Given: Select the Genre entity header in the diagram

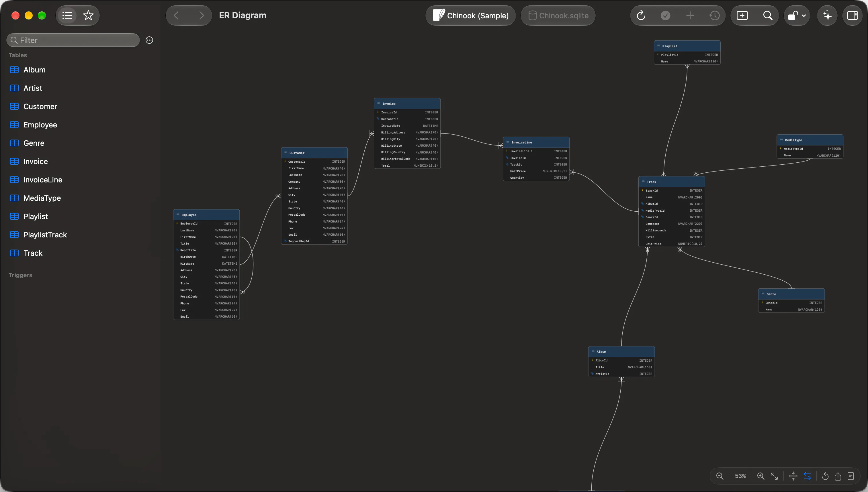Looking at the screenshot, I should 791,294.
